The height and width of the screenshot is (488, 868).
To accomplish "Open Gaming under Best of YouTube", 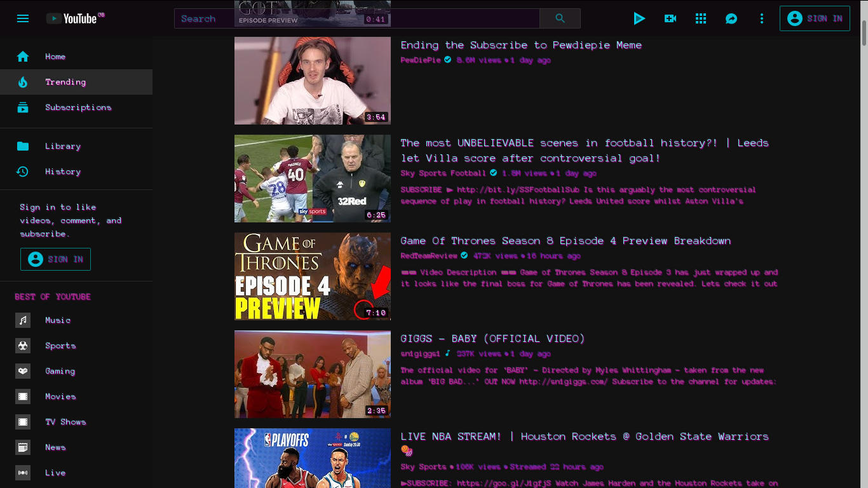I will pyautogui.click(x=76, y=371).
